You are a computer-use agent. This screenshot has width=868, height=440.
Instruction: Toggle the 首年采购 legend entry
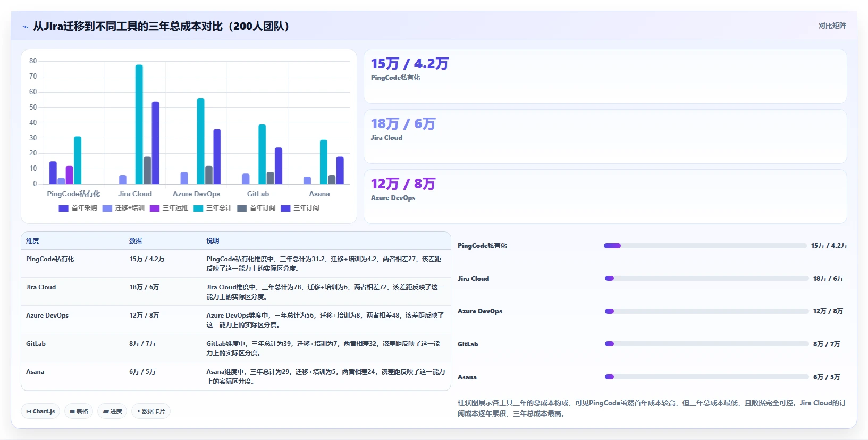[x=78, y=208]
